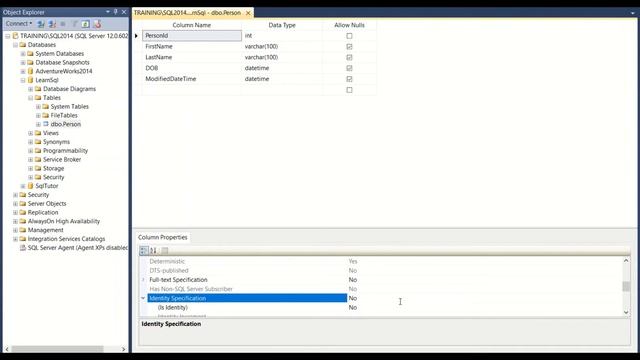
Task: Toggle the auto-hide pin on Object Explorer
Action: pyautogui.click(x=116, y=12)
